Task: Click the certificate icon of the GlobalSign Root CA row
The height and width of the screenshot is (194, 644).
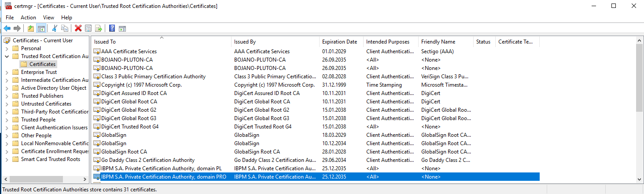Action: [97, 152]
